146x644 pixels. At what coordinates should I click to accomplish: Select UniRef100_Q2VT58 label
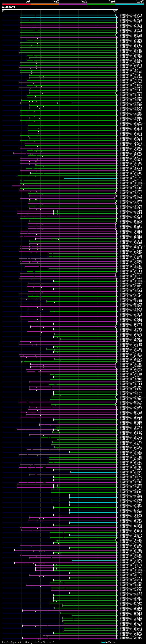point(131,93)
